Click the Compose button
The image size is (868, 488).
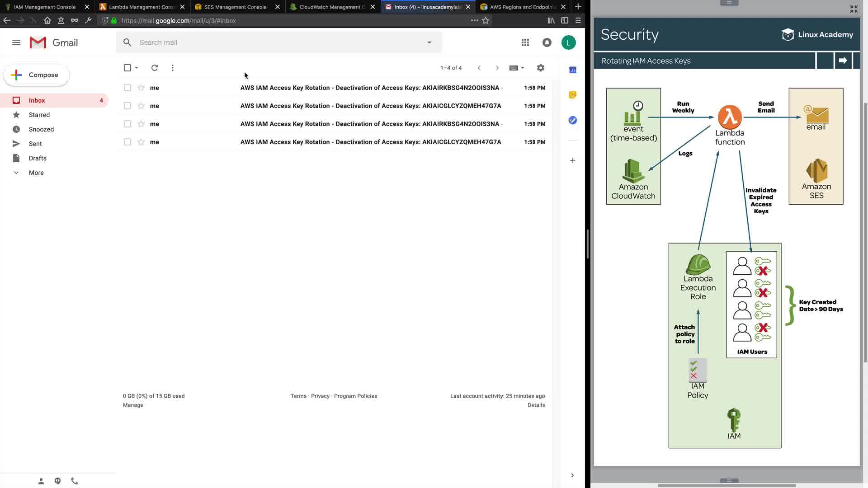coord(36,75)
